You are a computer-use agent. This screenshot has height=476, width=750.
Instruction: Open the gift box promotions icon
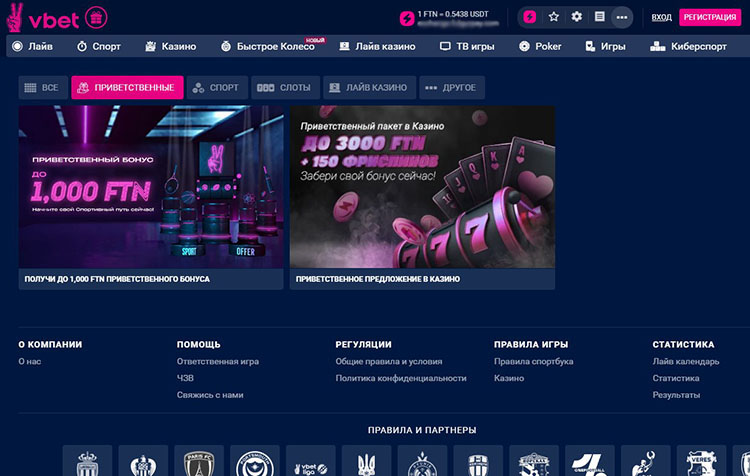96,18
